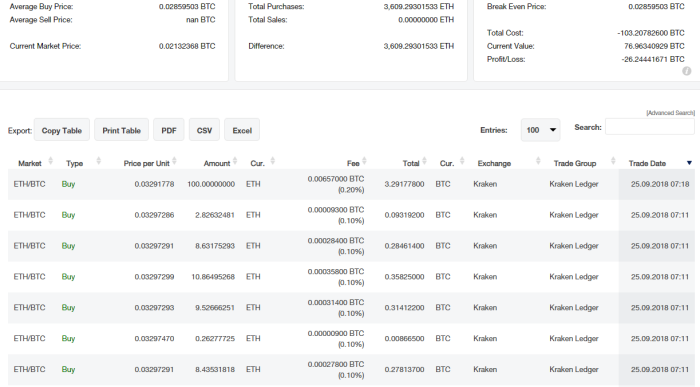Click the Print Table button

point(121,130)
